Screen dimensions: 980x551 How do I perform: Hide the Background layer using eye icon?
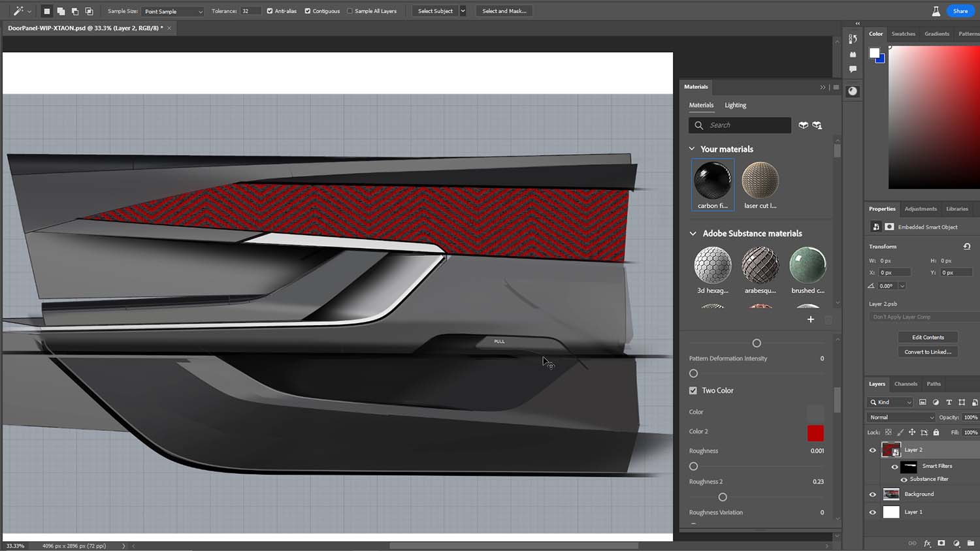(x=872, y=494)
